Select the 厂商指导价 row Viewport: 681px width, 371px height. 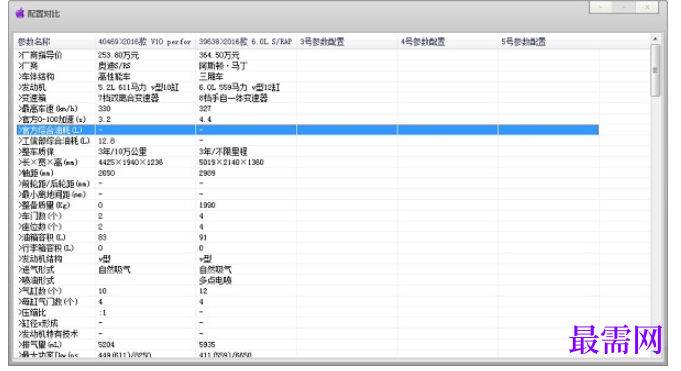pos(307,55)
